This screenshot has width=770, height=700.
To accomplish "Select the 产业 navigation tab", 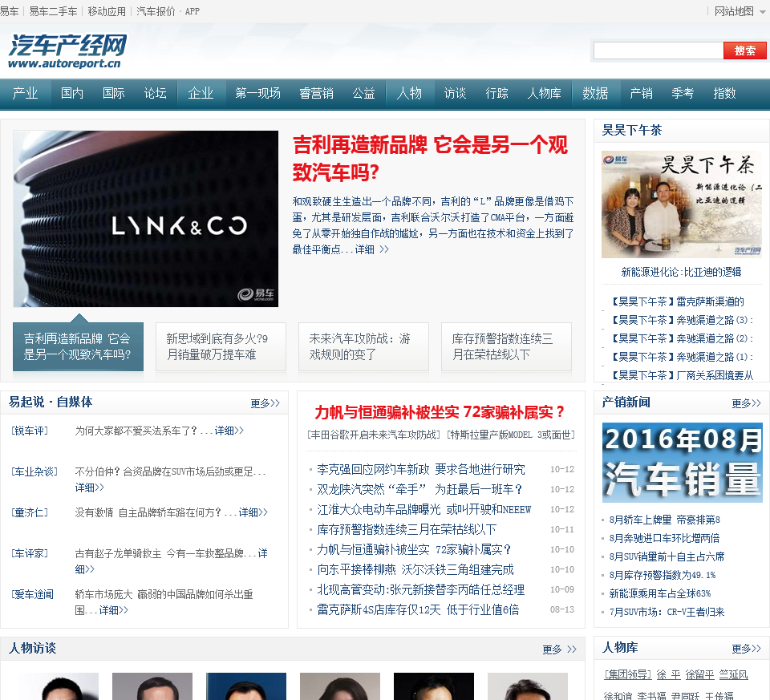I will click(25, 93).
